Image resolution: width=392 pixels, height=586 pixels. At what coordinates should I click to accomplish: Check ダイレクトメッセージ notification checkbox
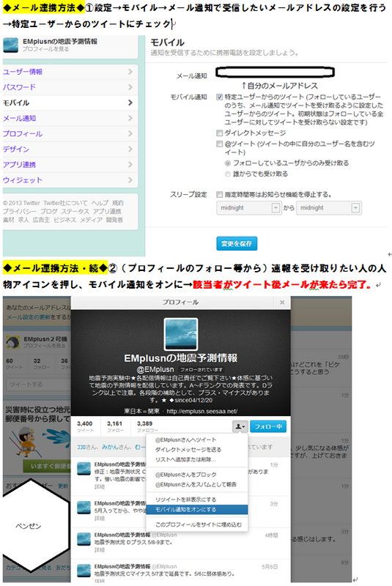click(219, 133)
